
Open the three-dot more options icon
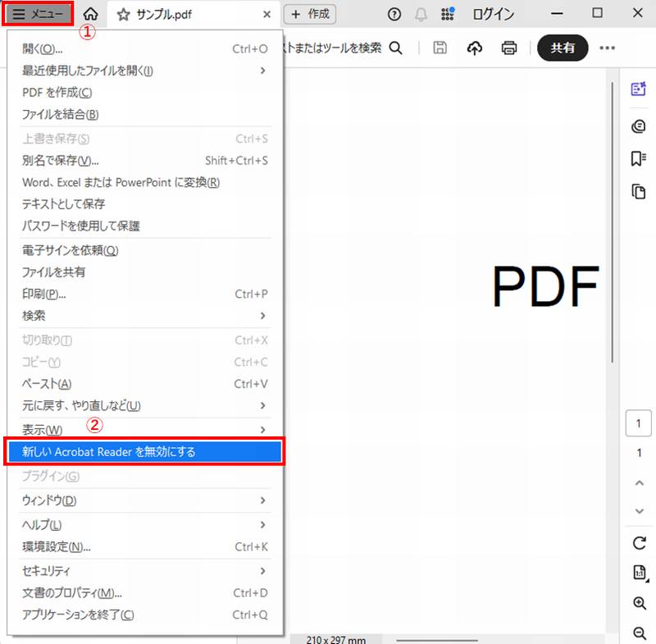(607, 48)
